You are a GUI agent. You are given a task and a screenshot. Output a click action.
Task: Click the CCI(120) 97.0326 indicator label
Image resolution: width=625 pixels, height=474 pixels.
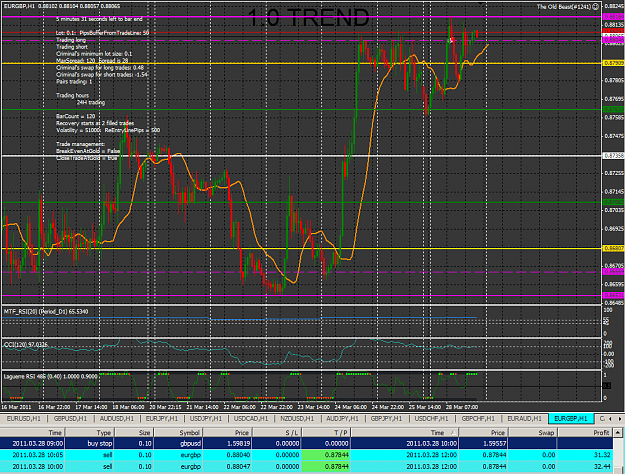[26, 345]
